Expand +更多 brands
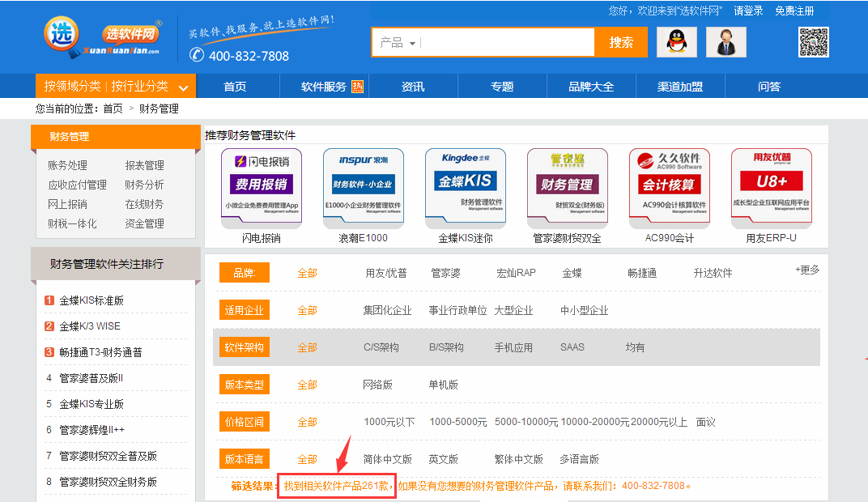The image size is (868, 502). pyautogui.click(x=807, y=270)
